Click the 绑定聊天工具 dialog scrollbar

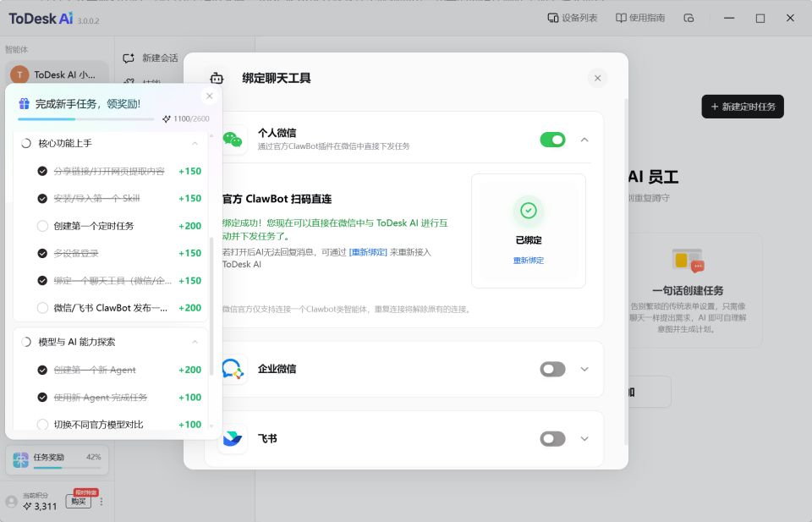click(x=625, y=272)
